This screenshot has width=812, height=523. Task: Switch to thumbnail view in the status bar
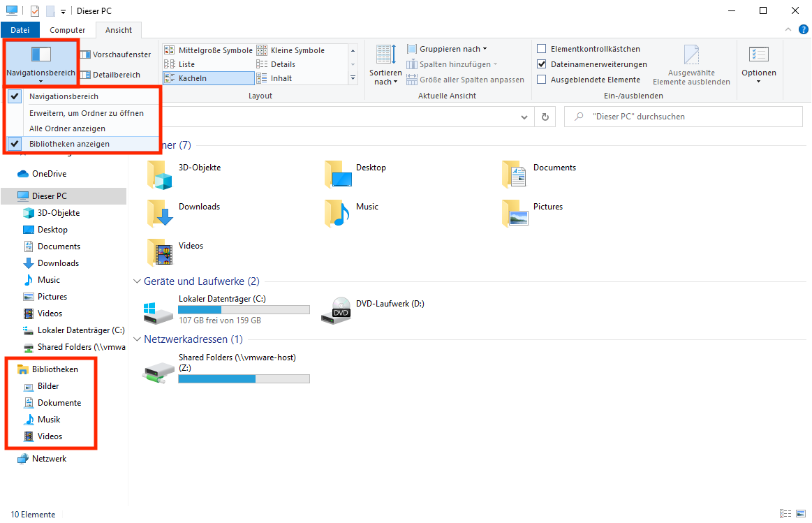click(x=800, y=514)
